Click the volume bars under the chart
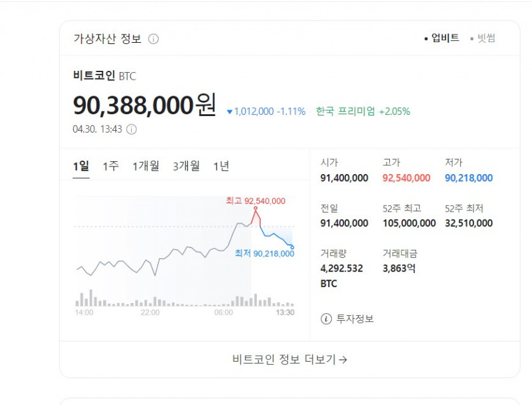532x405 pixels. point(185,301)
